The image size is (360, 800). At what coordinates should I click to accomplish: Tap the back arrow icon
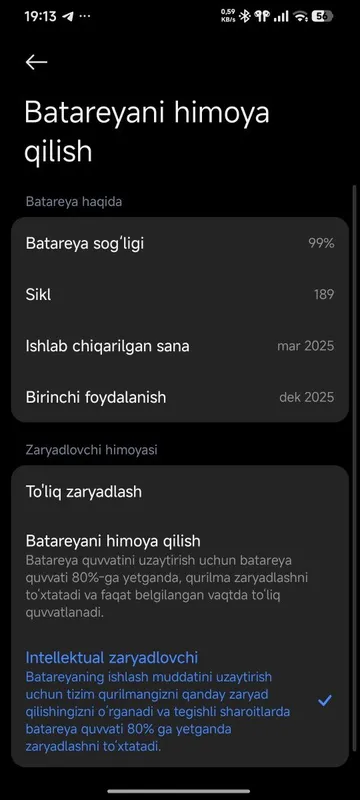click(36, 62)
